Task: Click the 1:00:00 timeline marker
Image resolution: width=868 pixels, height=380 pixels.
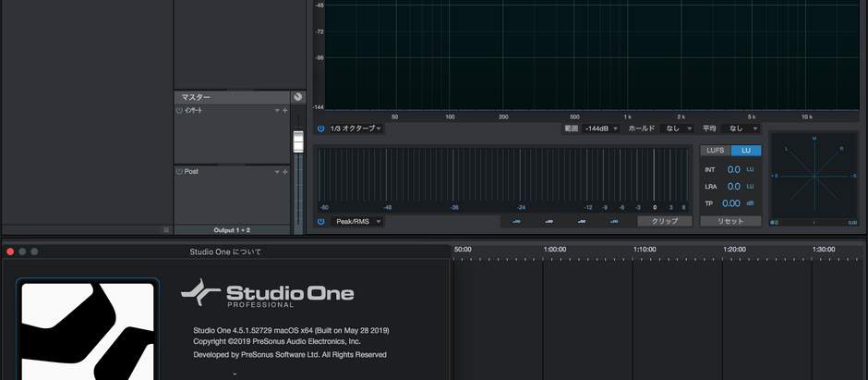Action: [x=555, y=250]
